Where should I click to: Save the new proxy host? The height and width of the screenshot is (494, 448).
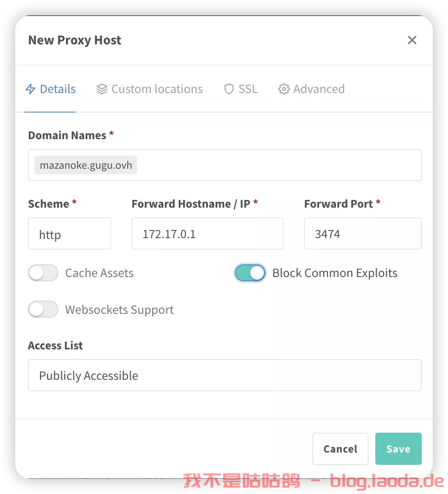pyautogui.click(x=398, y=449)
